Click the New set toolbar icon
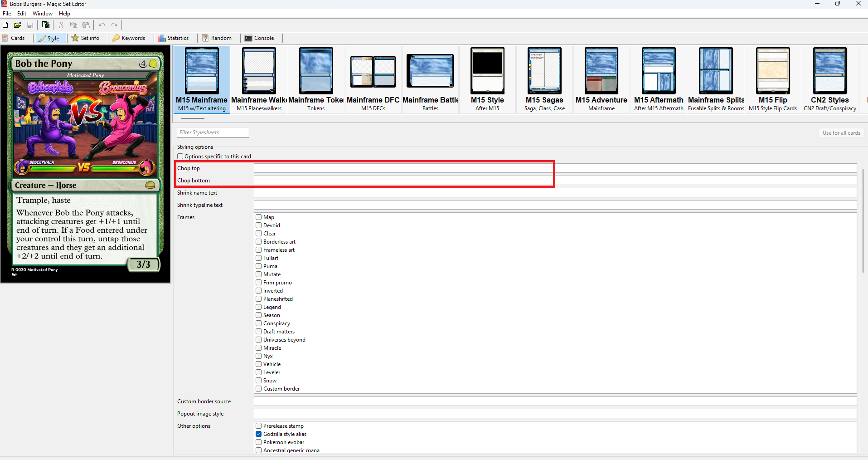Screen dimensions: 868x460 coord(5,25)
